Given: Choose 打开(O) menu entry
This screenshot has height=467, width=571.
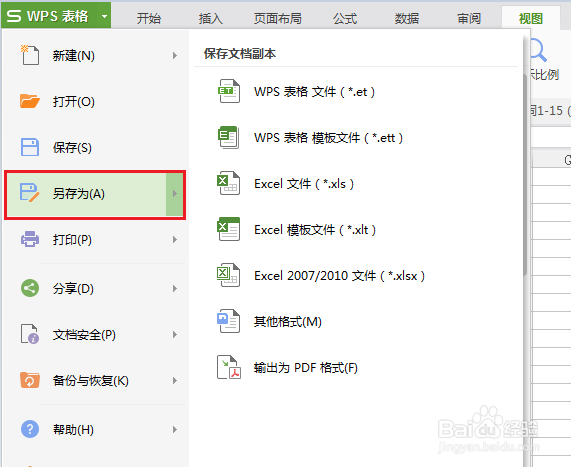Looking at the screenshot, I should [95, 101].
